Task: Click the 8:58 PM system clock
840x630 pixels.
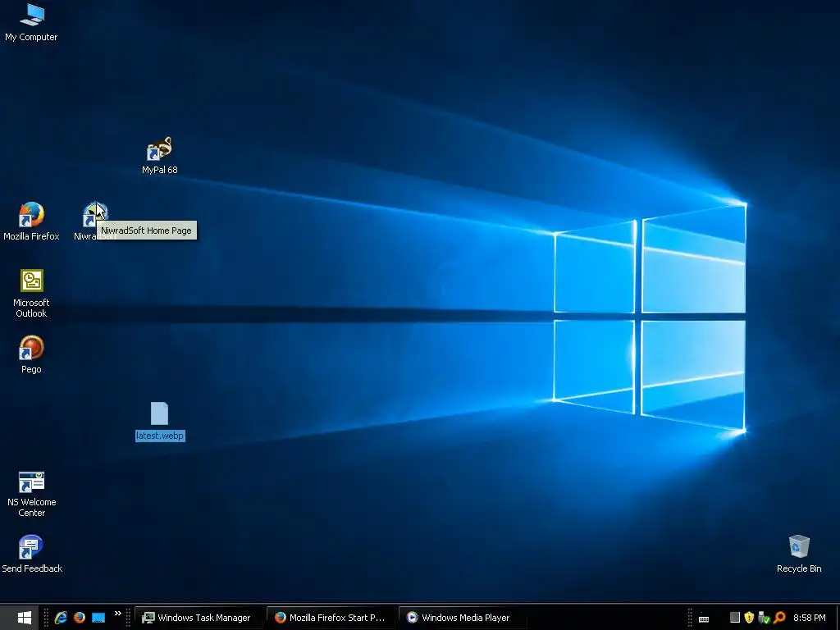Action: pyautogui.click(x=810, y=618)
